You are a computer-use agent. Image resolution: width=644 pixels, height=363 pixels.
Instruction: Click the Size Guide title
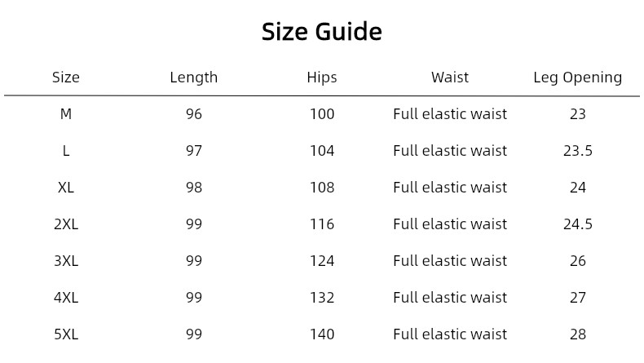coord(321,32)
